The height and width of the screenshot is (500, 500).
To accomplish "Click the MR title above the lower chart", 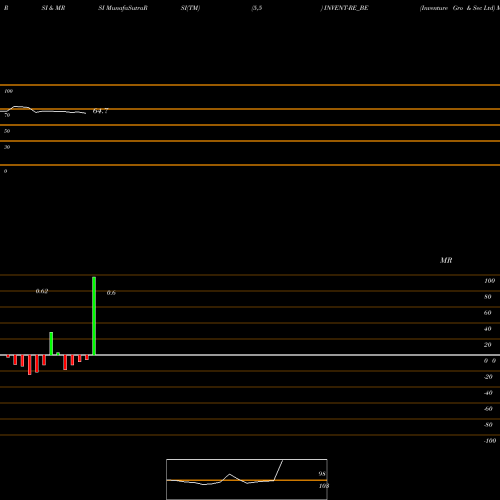I will pos(446,260).
